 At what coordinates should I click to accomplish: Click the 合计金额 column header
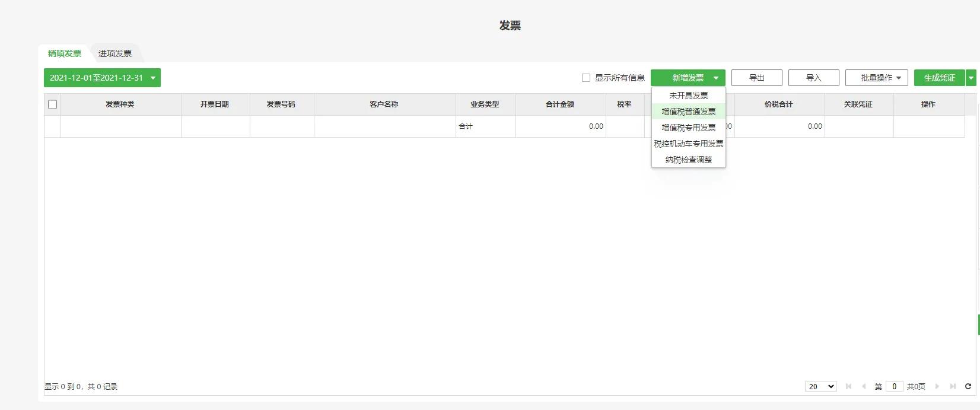[x=560, y=104]
